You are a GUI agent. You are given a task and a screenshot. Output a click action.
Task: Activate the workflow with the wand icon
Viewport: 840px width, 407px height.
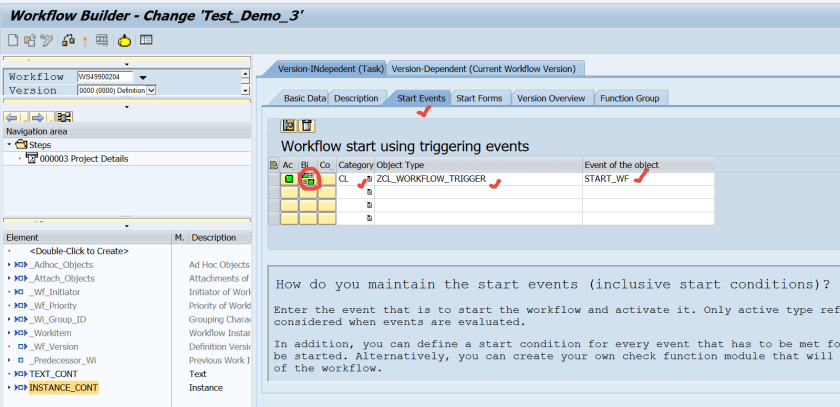coord(85,40)
